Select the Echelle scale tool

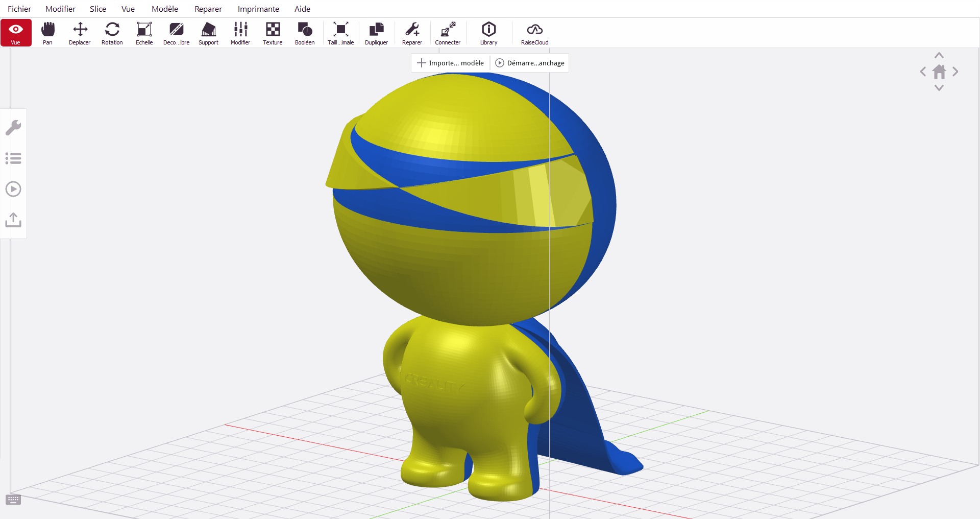tap(144, 33)
